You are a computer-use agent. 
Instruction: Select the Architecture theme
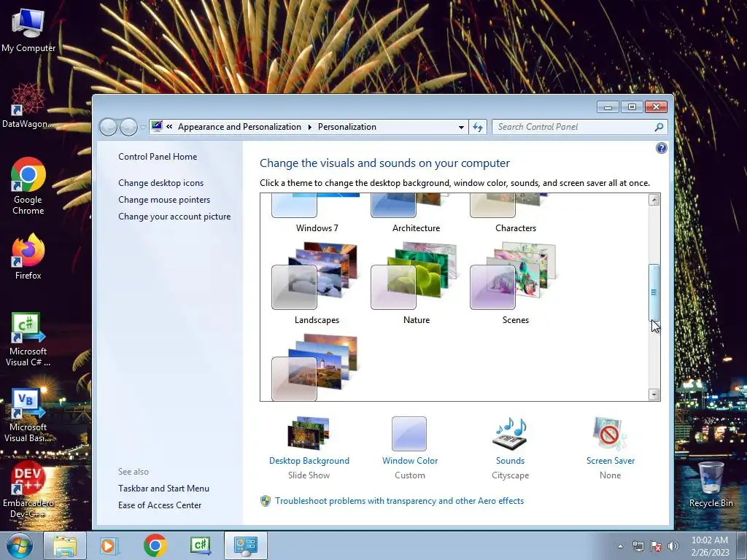click(x=416, y=214)
